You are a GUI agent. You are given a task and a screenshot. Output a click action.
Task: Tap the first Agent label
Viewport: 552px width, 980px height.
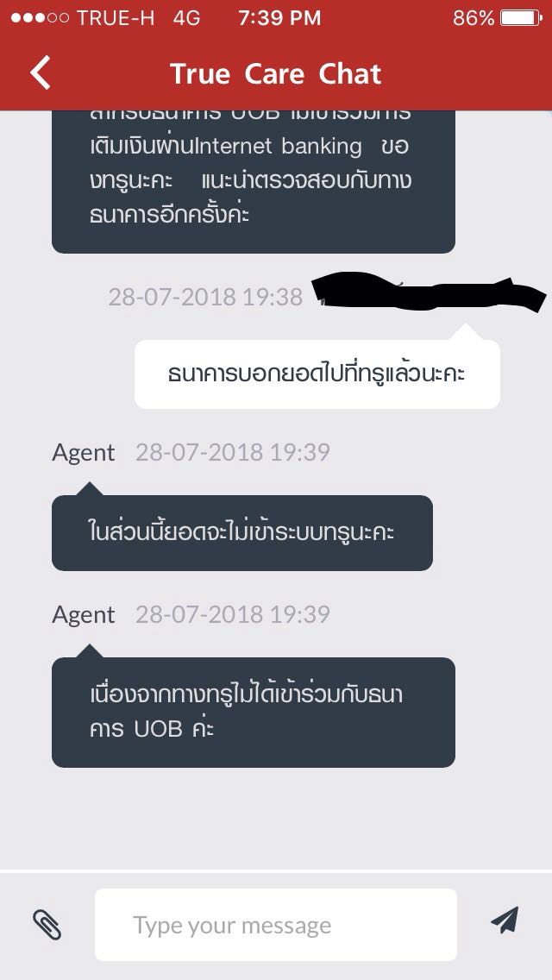(83, 453)
